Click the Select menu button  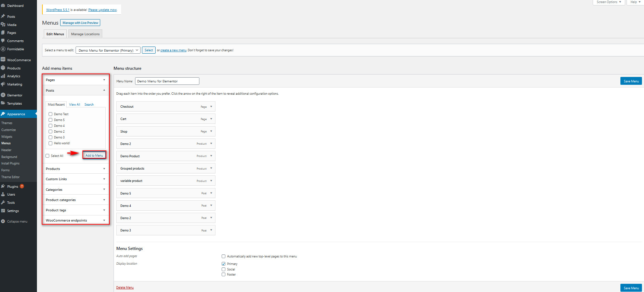[149, 50]
